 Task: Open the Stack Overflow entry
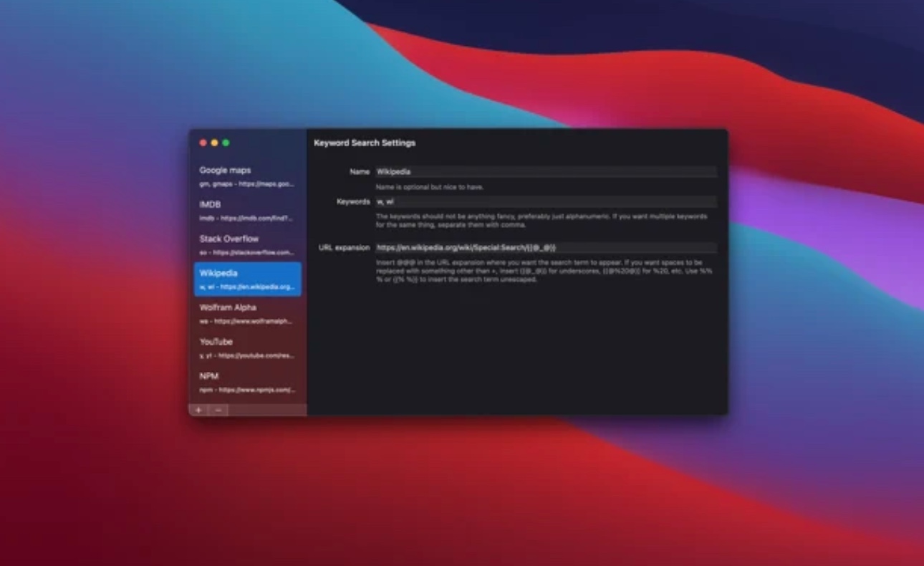[x=247, y=245]
